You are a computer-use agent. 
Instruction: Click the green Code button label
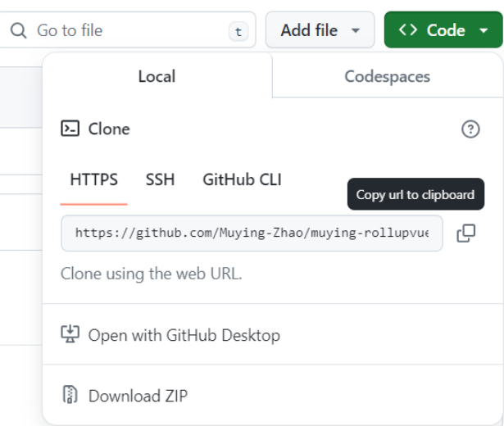click(x=446, y=30)
